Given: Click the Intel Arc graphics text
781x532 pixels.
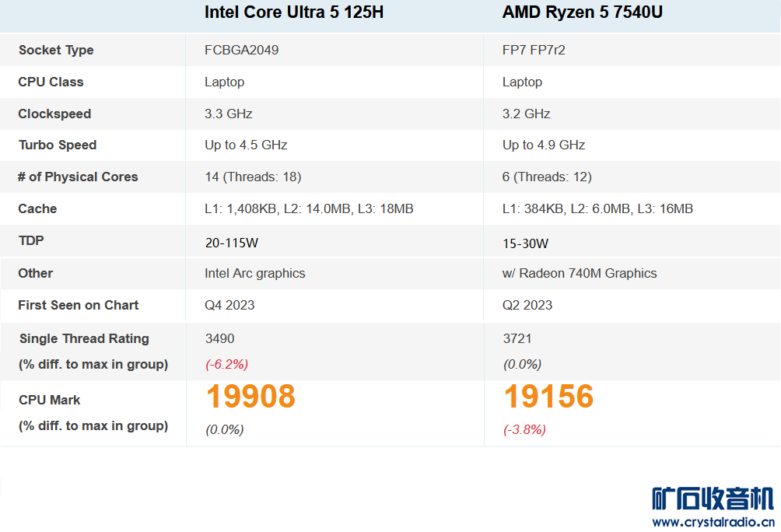Looking at the screenshot, I should click(255, 273).
